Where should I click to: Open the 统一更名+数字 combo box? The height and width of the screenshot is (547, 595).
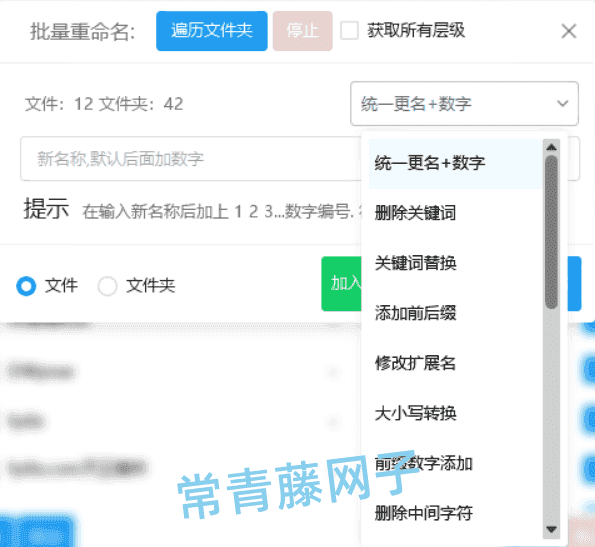click(x=464, y=103)
